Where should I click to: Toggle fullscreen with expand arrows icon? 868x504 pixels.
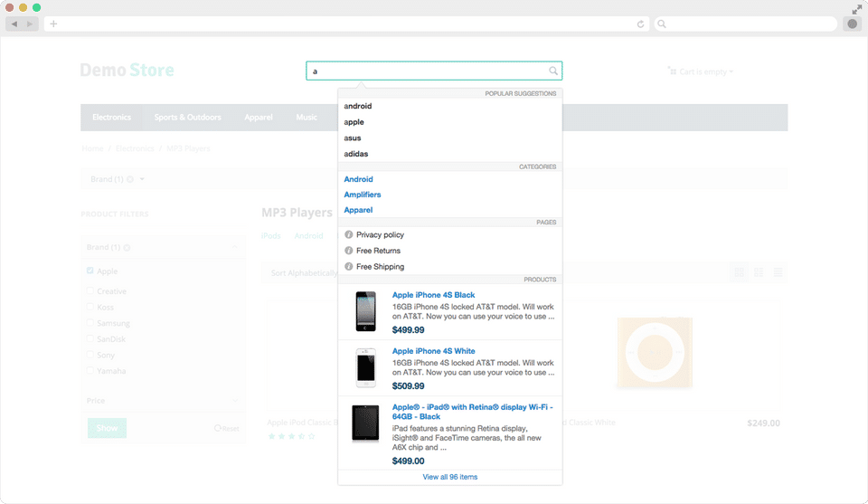857,9
